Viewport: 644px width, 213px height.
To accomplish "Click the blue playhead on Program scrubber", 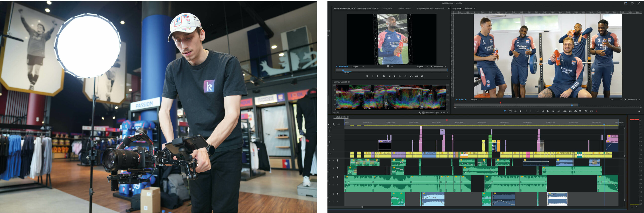I will pyautogui.click(x=572, y=105).
